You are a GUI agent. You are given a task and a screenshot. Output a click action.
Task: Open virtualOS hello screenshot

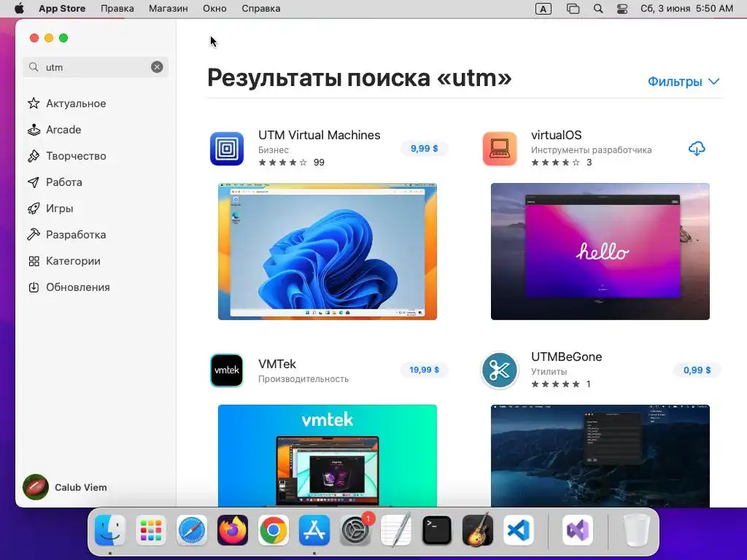point(600,252)
